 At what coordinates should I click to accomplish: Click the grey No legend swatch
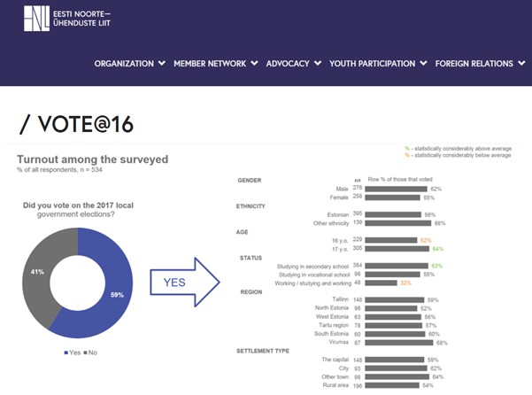click(84, 352)
